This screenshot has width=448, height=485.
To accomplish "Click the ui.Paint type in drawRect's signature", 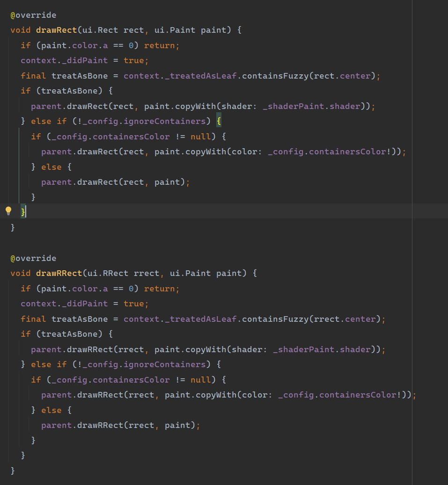I will 175,30.
